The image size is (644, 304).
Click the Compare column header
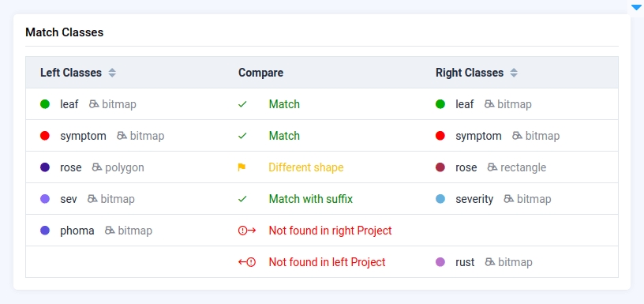(x=260, y=73)
